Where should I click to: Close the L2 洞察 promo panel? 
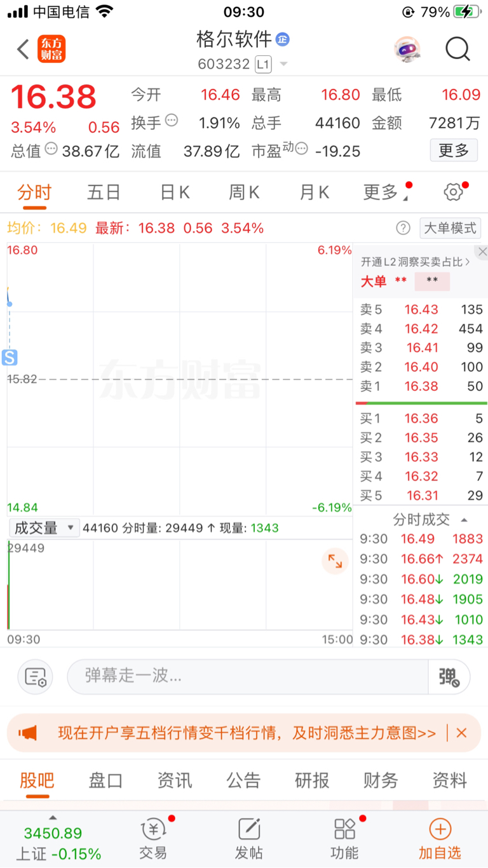click(482, 252)
